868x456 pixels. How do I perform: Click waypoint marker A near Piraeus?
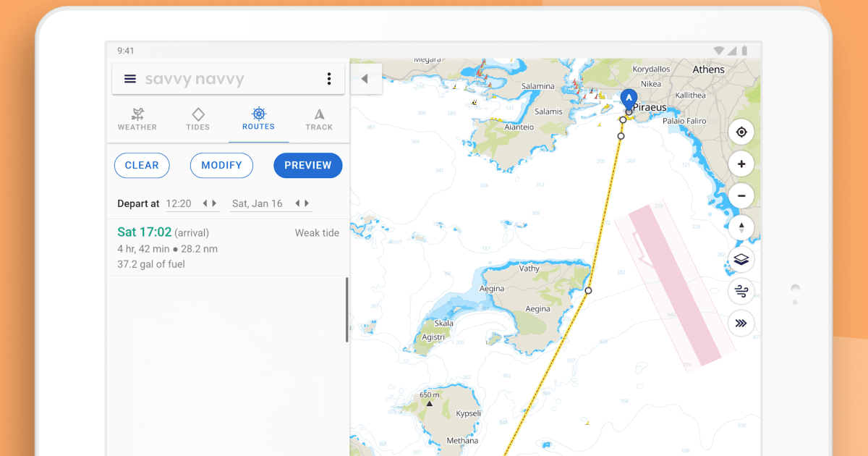(628, 98)
